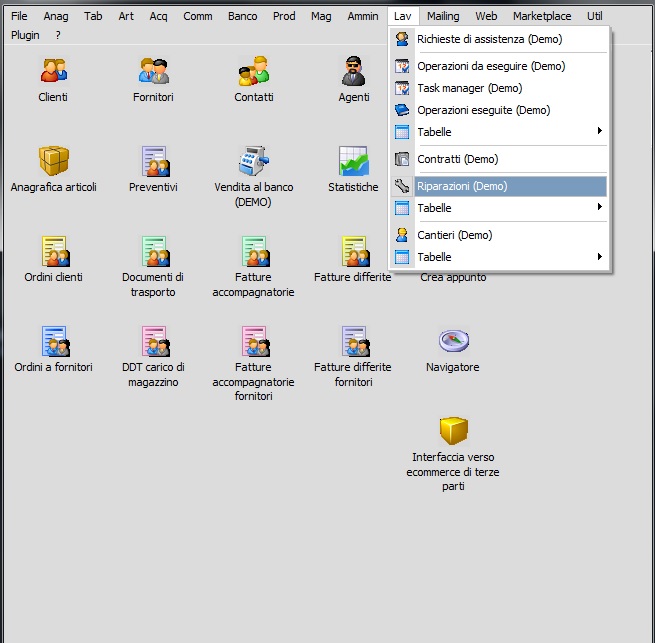
Task: Choose Task manager (Demo) menu entry
Action: click(500, 88)
